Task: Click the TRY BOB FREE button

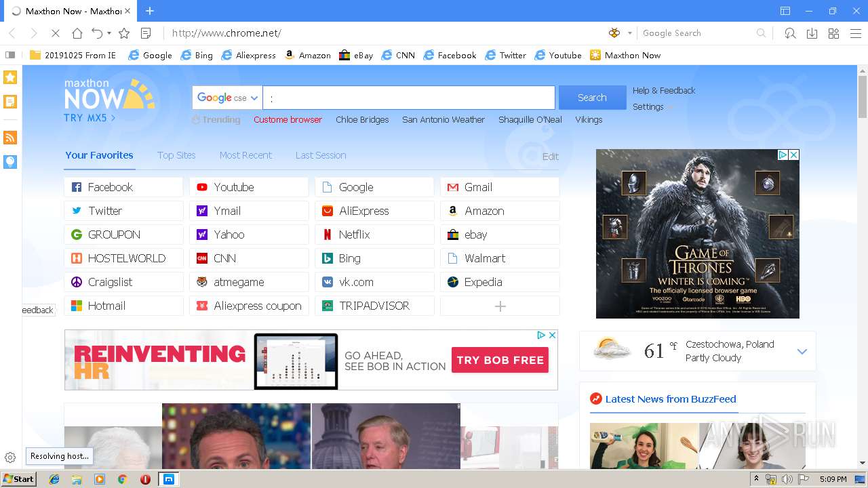Action: point(500,360)
